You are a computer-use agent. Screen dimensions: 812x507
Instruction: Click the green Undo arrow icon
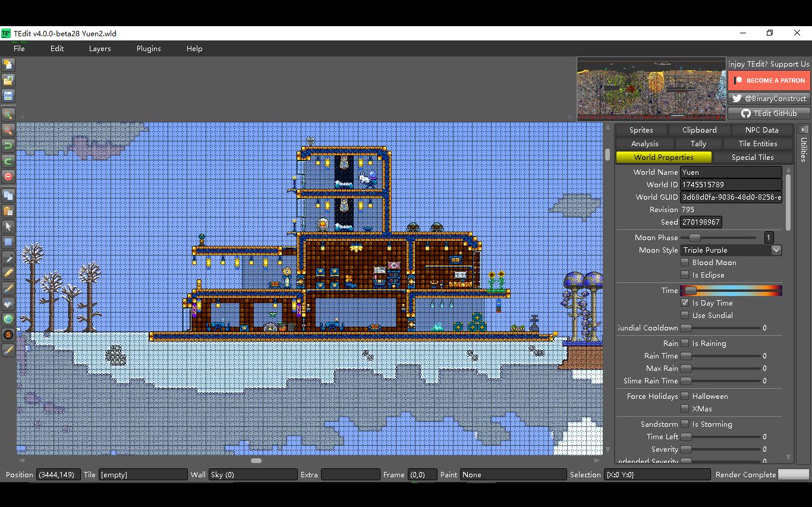(8, 145)
